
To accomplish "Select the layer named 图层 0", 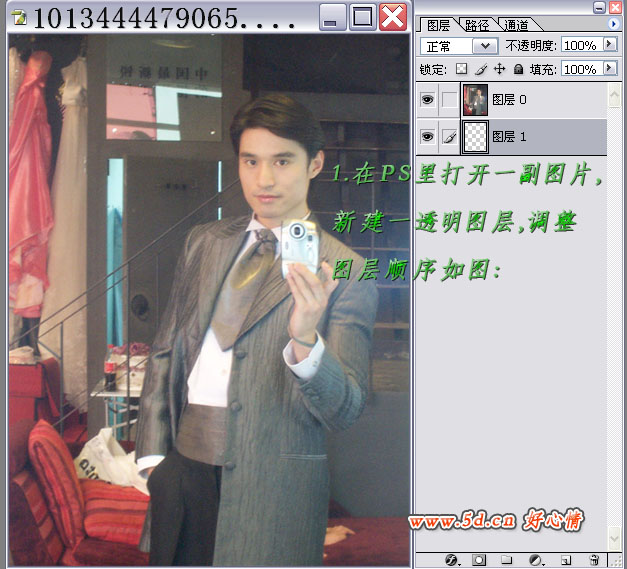I will (511, 99).
